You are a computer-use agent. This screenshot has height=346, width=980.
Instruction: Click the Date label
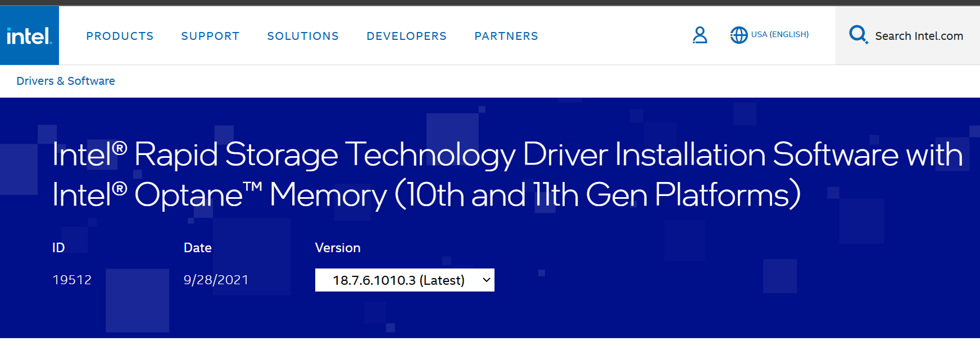click(x=198, y=248)
